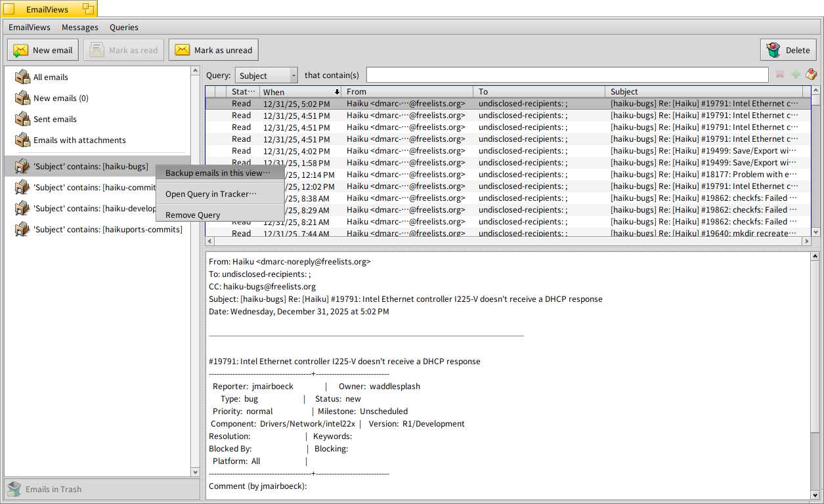This screenshot has width=824, height=504.
Task: Open Emails with attachments view
Action: [x=79, y=140]
